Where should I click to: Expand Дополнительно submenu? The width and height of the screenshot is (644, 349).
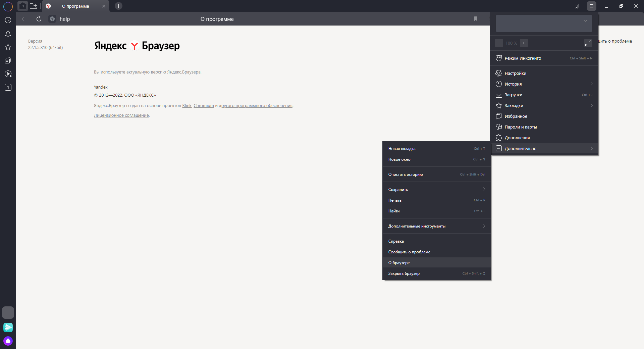pos(545,148)
